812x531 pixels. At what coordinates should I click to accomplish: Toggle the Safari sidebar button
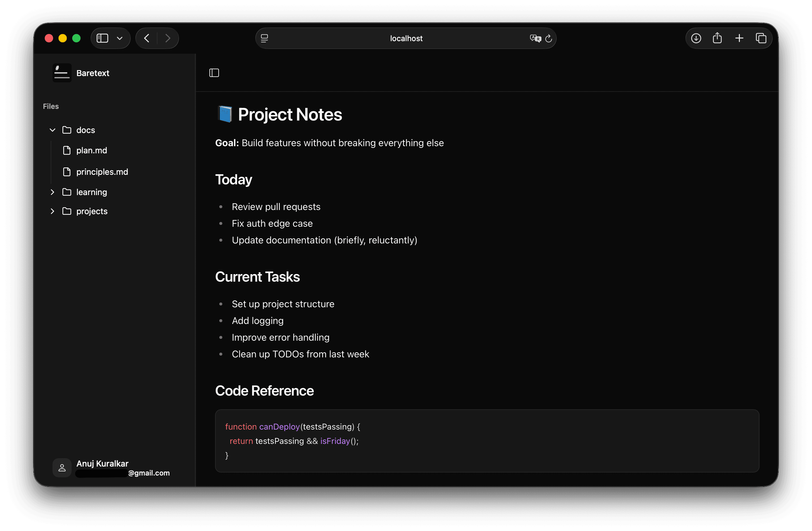click(x=102, y=38)
